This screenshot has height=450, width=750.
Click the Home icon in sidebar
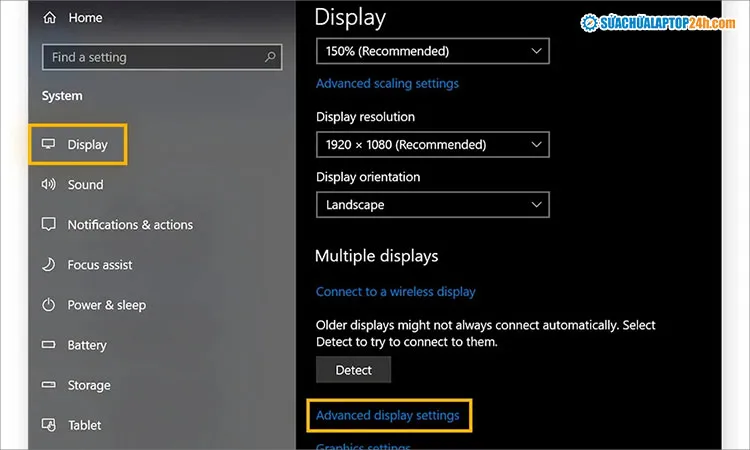[48, 18]
